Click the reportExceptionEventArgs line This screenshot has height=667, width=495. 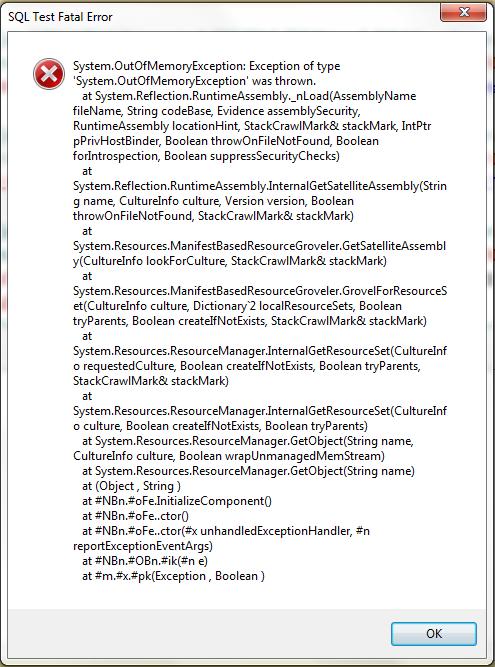click(x=143, y=546)
